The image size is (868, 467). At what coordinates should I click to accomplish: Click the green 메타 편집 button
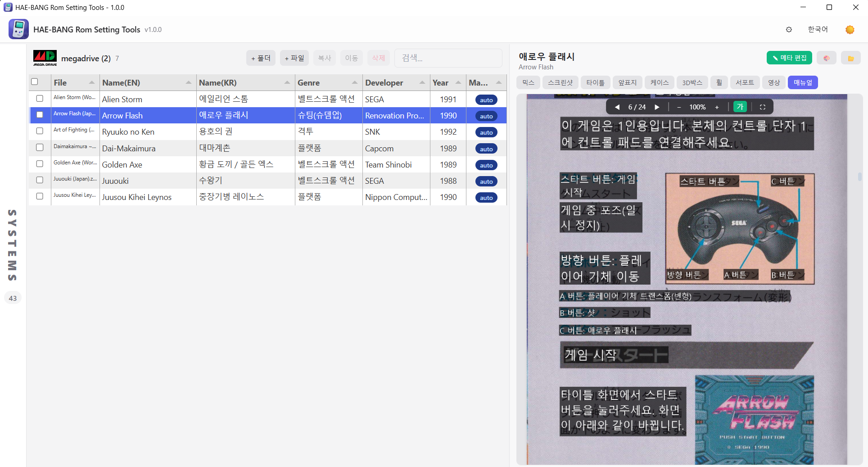click(789, 58)
